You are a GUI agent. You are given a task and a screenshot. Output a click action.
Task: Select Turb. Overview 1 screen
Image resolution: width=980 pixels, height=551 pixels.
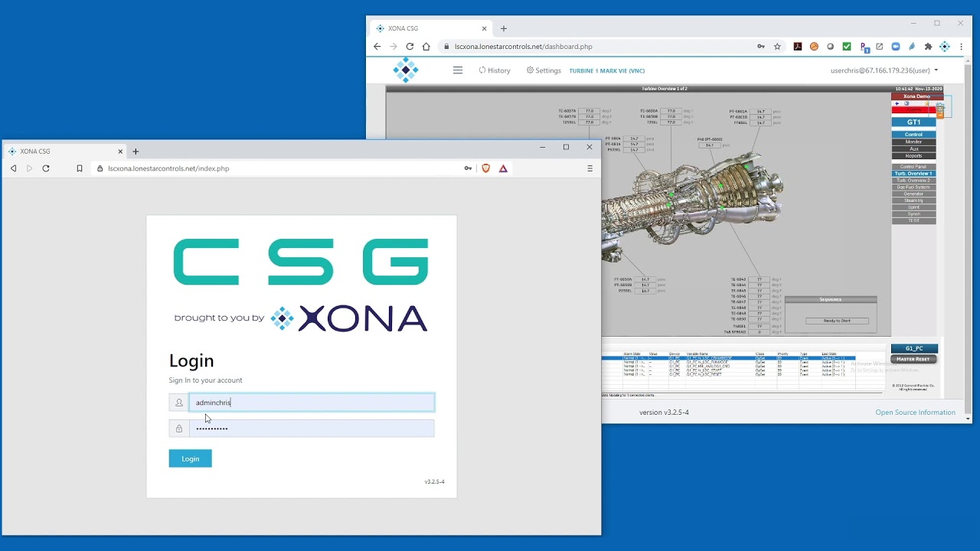click(x=913, y=174)
